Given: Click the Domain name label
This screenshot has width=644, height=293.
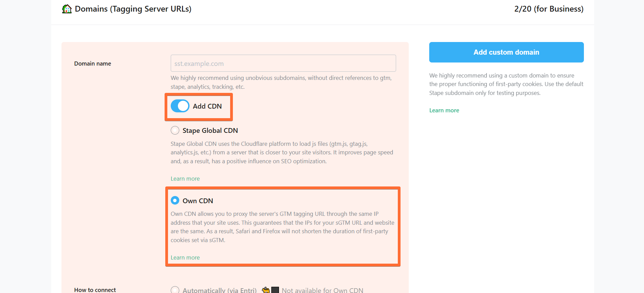Looking at the screenshot, I should [x=93, y=64].
